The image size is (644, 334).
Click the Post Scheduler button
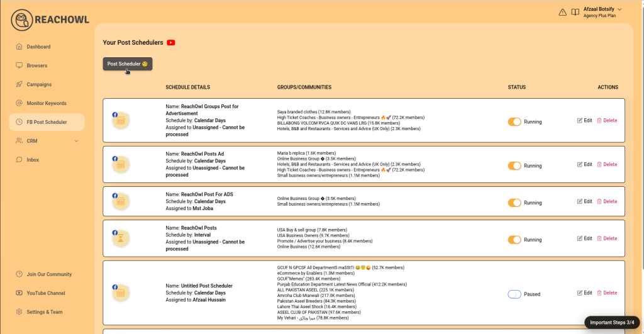click(x=127, y=64)
